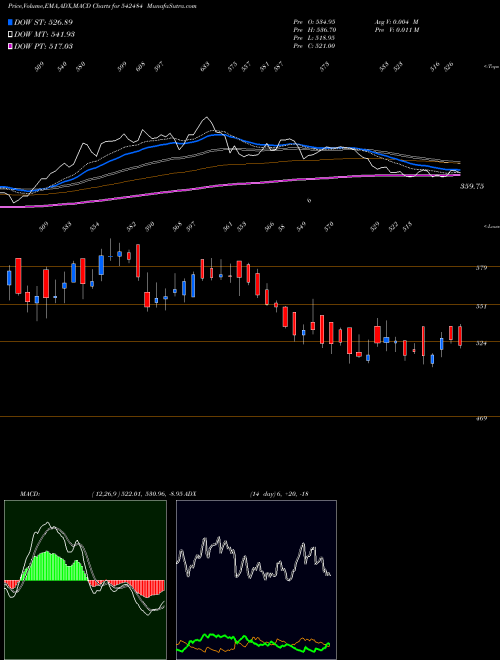Click the blue DOW ST legend swatch
This screenshot has width=500, height=660.
[x=11, y=22]
